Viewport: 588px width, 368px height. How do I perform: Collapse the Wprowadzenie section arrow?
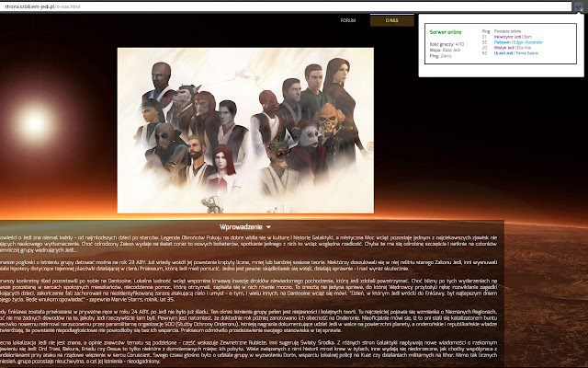tap(268, 227)
